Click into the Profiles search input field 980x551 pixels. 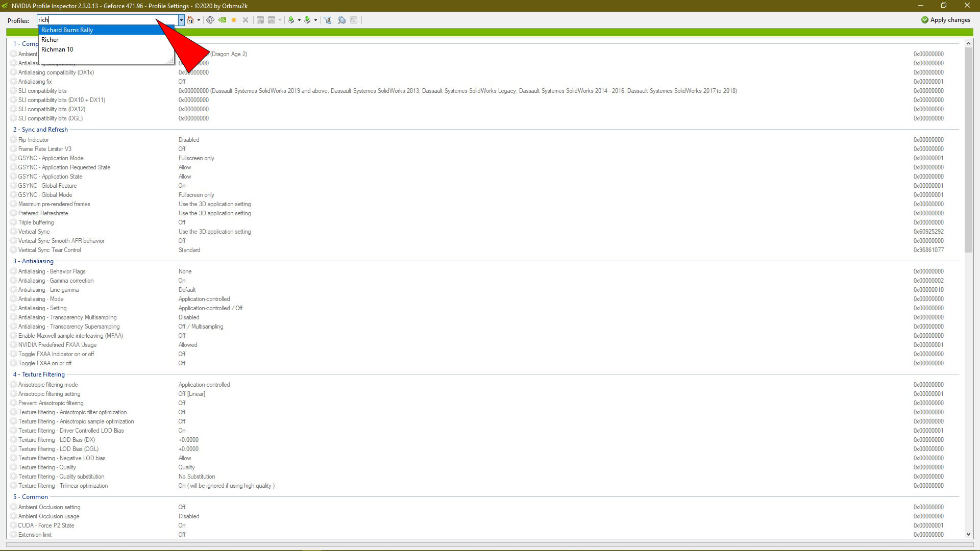click(x=107, y=20)
